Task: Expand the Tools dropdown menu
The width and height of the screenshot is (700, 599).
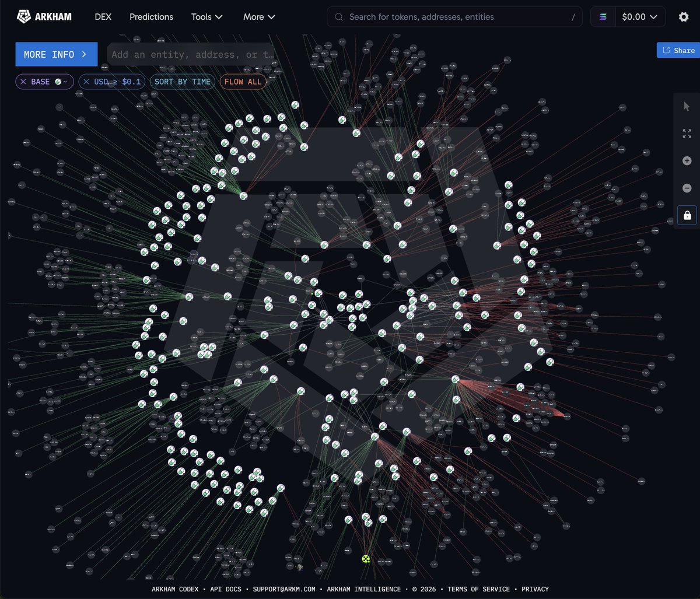Action: (207, 17)
